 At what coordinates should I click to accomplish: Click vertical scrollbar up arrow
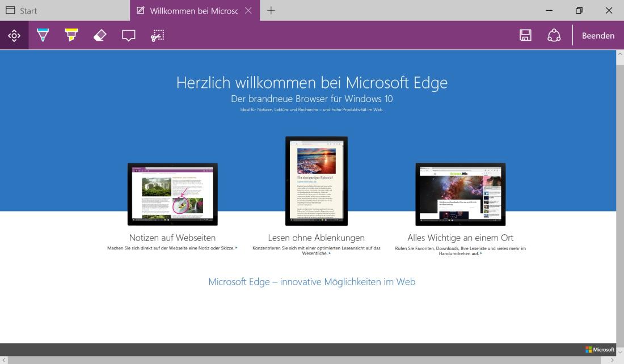pyautogui.click(x=620, y=54)
